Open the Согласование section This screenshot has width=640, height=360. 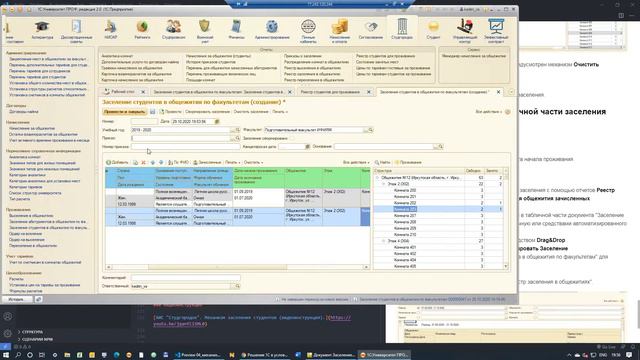(x=371, y=30)
